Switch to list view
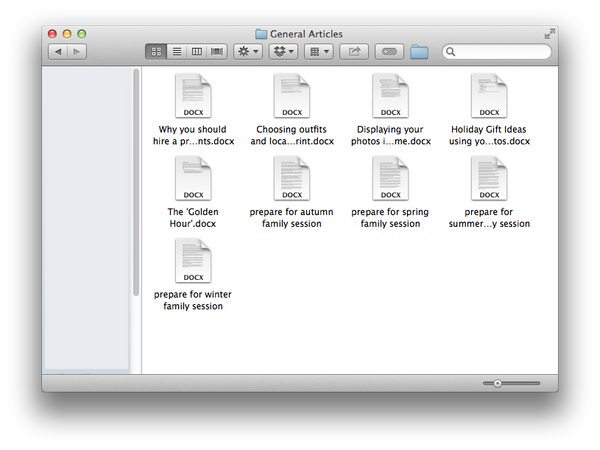 177,51
